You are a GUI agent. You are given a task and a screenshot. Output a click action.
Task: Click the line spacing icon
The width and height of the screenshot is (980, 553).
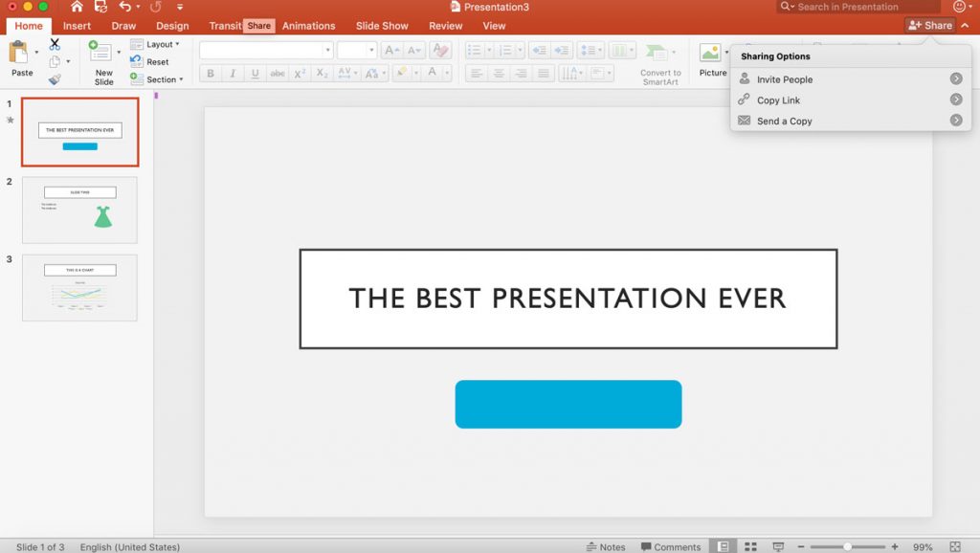click(x=588, y=50)
